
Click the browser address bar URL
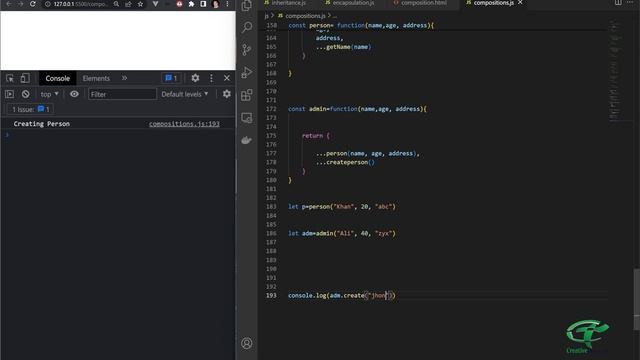80,4
